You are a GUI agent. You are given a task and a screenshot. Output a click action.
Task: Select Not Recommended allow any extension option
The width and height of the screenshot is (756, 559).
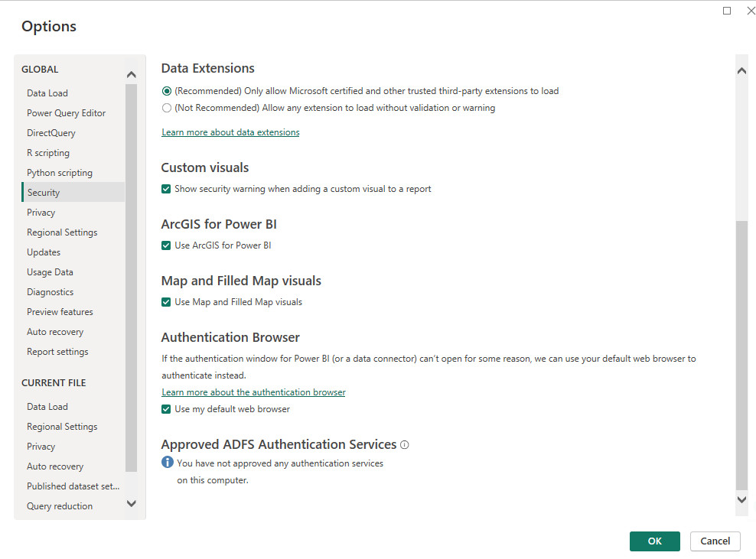point(167,108)
